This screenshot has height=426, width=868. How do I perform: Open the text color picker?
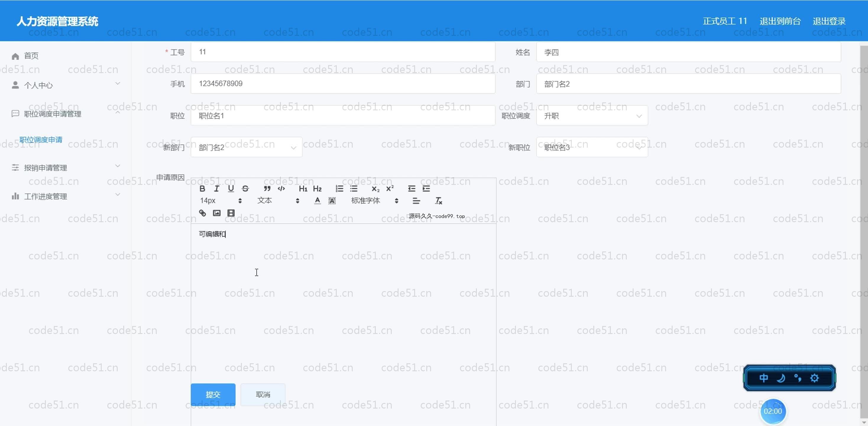pyautogui.click(x=317, y=201)
